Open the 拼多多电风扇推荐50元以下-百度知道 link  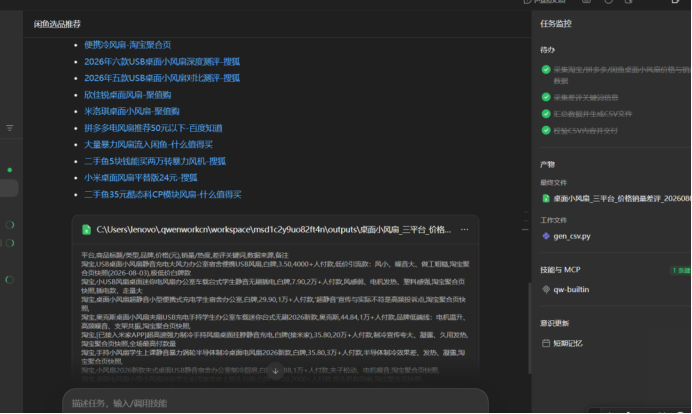click(x=153, y=128)
